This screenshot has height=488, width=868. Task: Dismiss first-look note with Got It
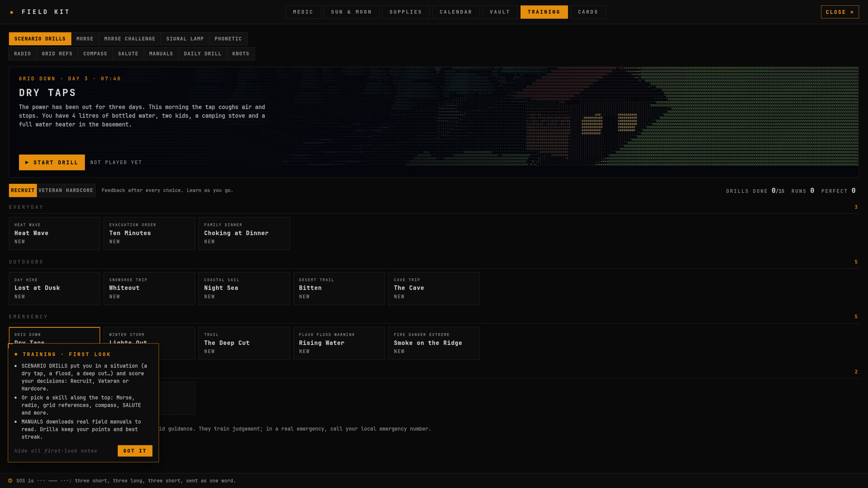[x=135, y=451]
